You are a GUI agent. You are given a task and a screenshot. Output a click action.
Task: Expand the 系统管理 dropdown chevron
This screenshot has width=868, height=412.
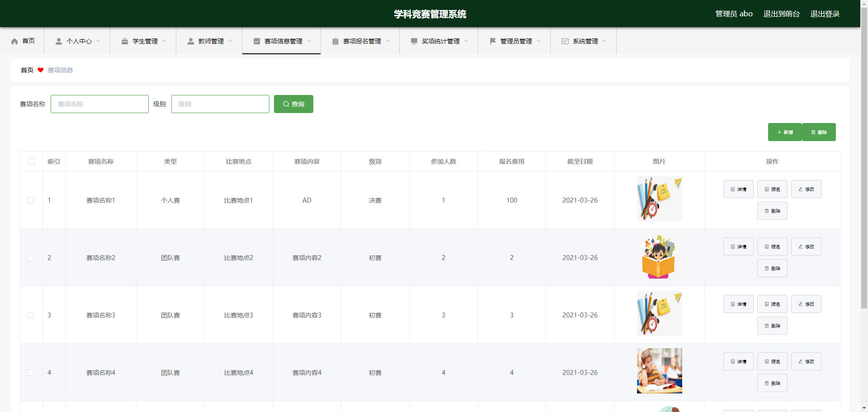pyautogui.click(x=604, y=41)
